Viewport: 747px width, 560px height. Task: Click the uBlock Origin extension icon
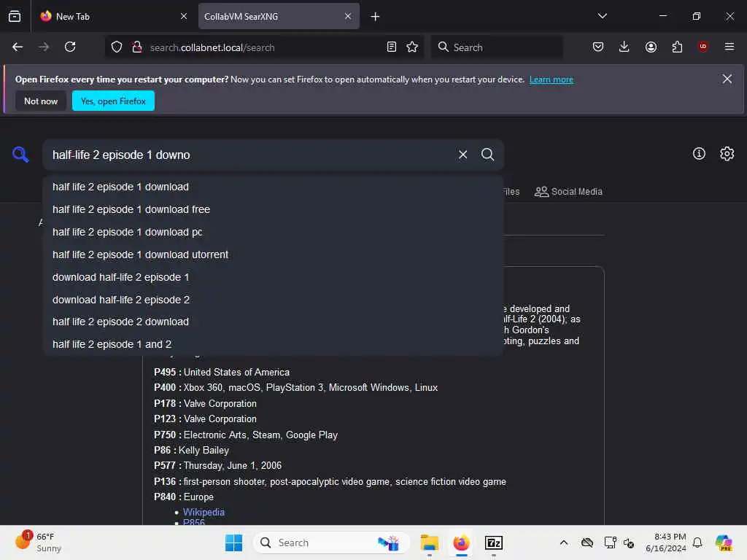point(703,47)
